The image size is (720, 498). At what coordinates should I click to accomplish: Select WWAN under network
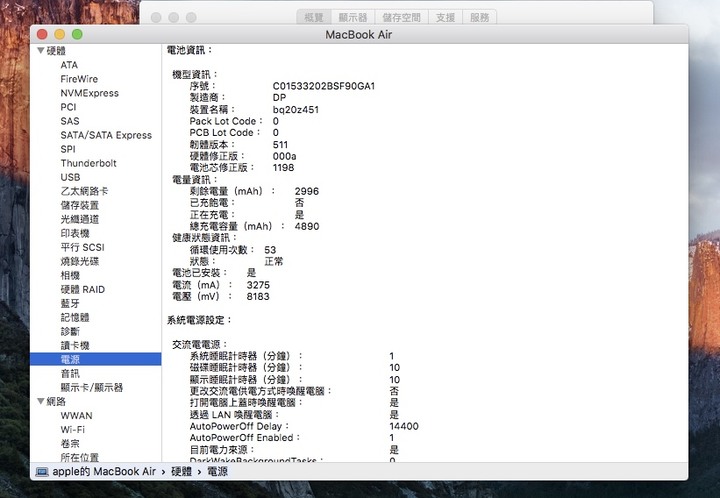click(76, 416)
